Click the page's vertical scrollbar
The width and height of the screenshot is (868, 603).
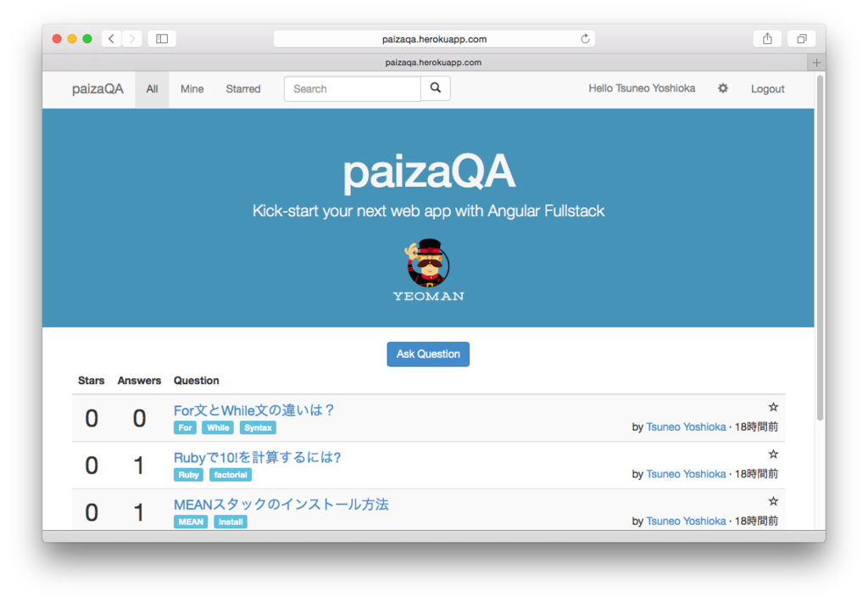(x=820, y=248)
